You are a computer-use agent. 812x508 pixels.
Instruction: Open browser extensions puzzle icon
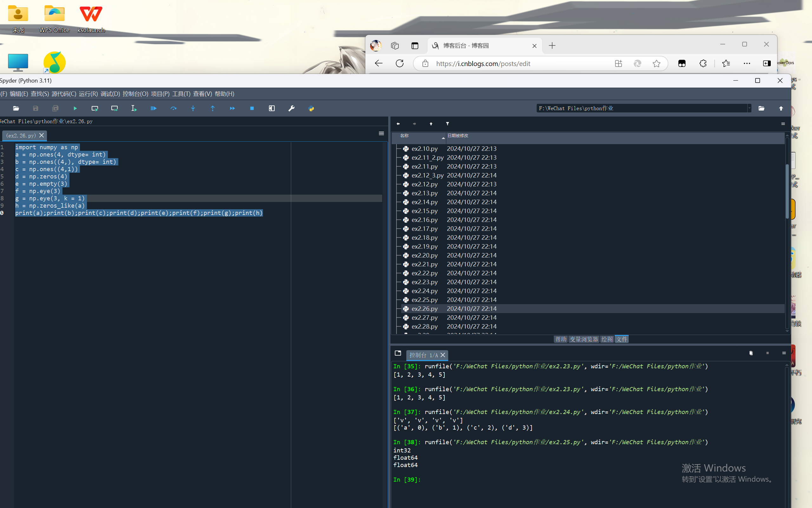point(703,63)
